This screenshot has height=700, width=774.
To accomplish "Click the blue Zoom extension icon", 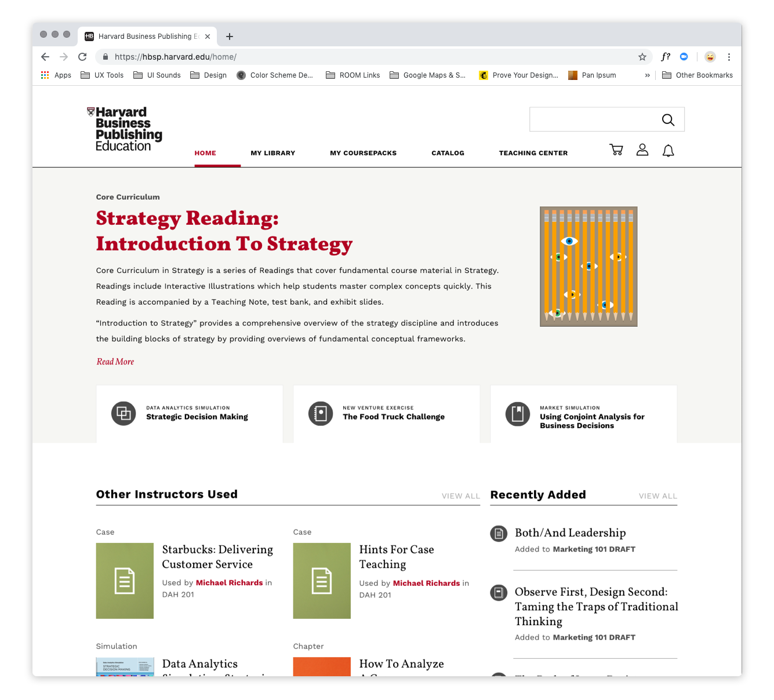I will click(x=684, y=57).
